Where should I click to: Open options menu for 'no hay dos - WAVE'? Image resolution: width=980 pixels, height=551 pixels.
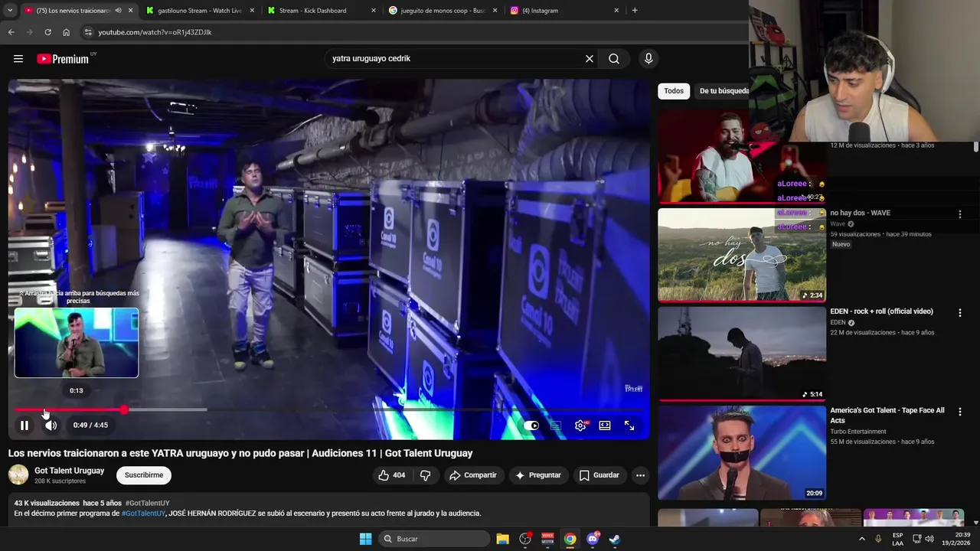959,214
